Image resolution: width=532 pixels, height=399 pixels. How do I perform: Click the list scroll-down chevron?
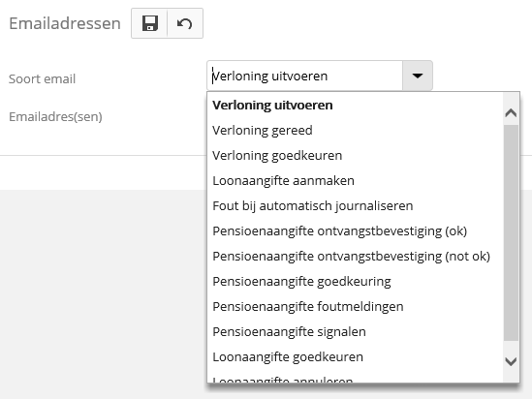pos(511,361)
